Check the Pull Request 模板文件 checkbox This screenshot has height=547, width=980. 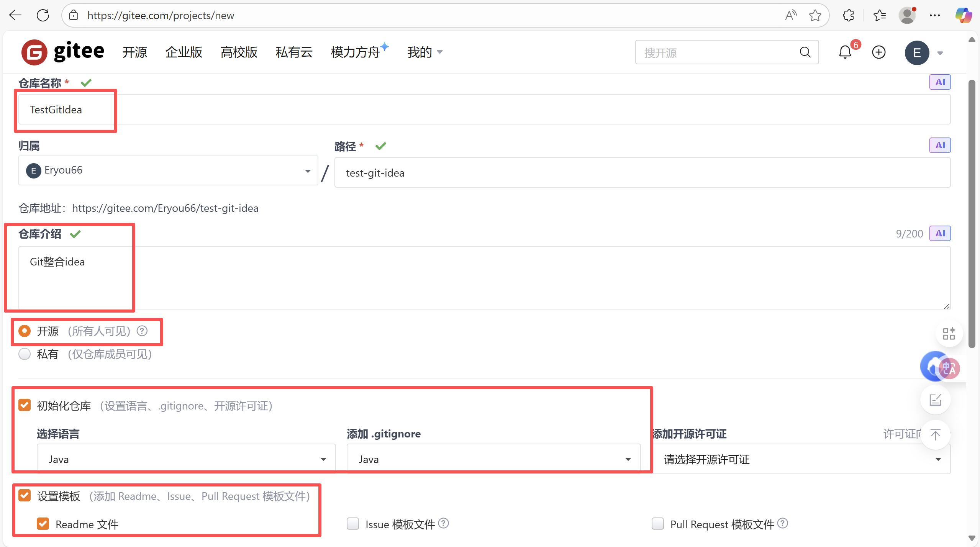(657, 524)
